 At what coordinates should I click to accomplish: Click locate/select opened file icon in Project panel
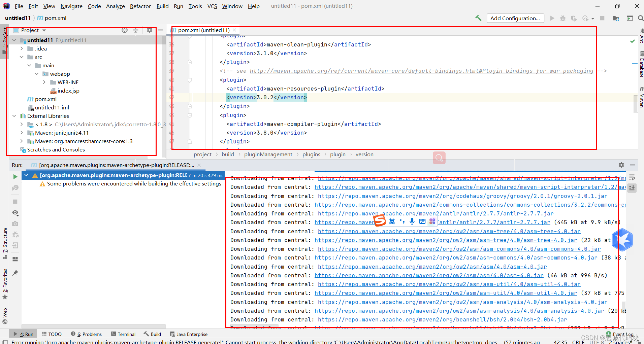click(x=125, y=30)
